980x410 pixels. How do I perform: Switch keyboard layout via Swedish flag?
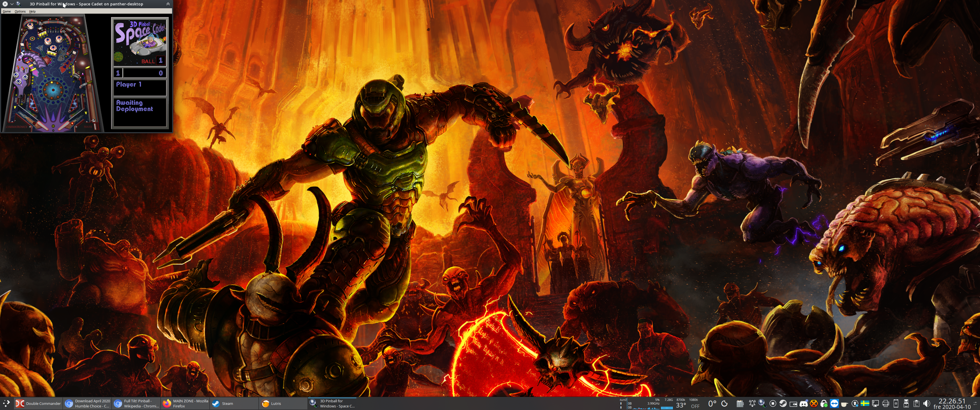pyautogui.click(x=865, y=403)
